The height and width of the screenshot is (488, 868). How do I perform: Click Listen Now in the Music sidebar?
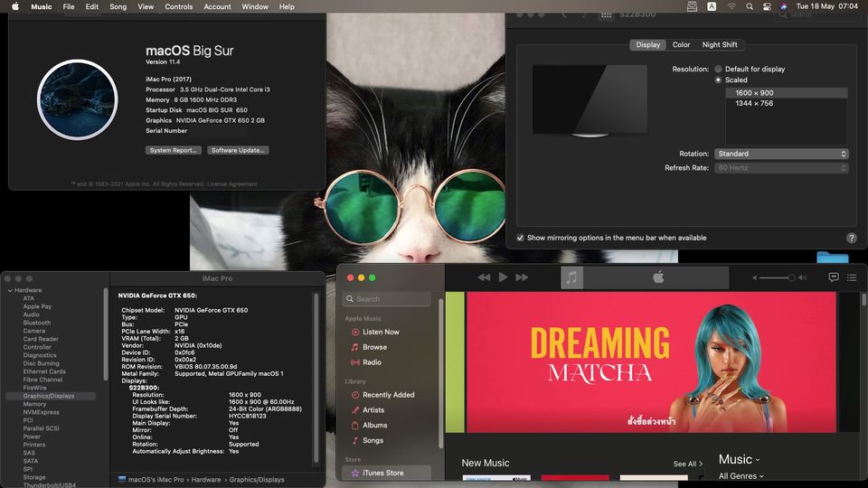coord(381,332)
